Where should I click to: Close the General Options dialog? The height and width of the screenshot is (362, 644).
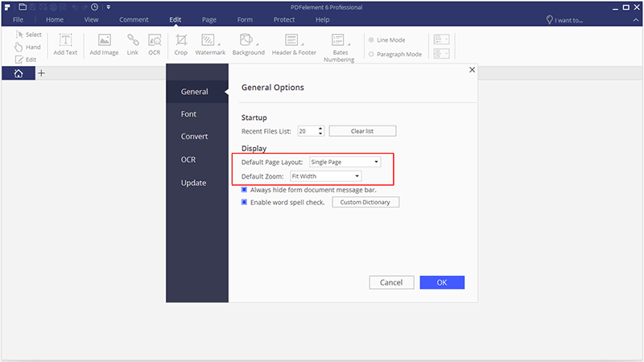pos(472,70)
